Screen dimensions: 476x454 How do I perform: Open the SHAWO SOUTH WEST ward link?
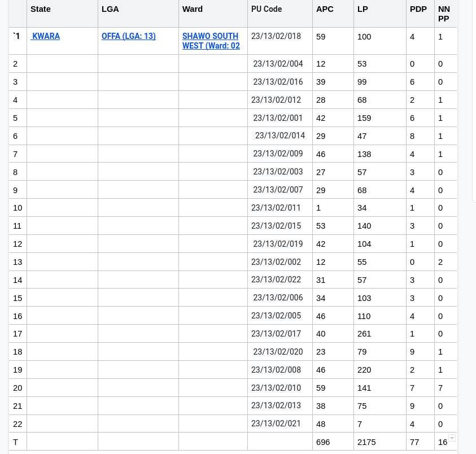click(x=211, y=41)
